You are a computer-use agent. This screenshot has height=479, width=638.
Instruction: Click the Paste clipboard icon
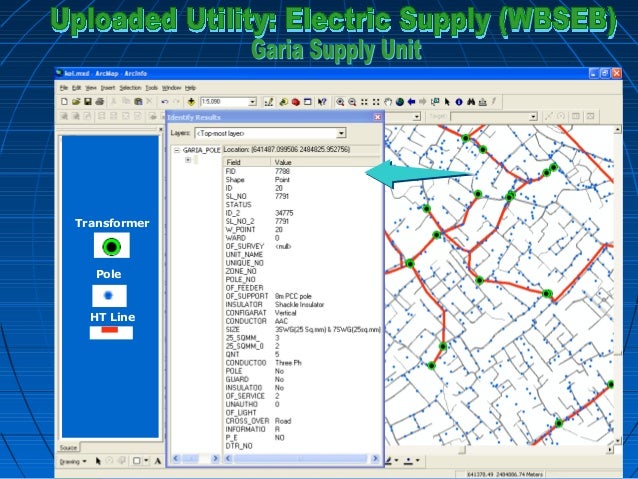[138, 102]
